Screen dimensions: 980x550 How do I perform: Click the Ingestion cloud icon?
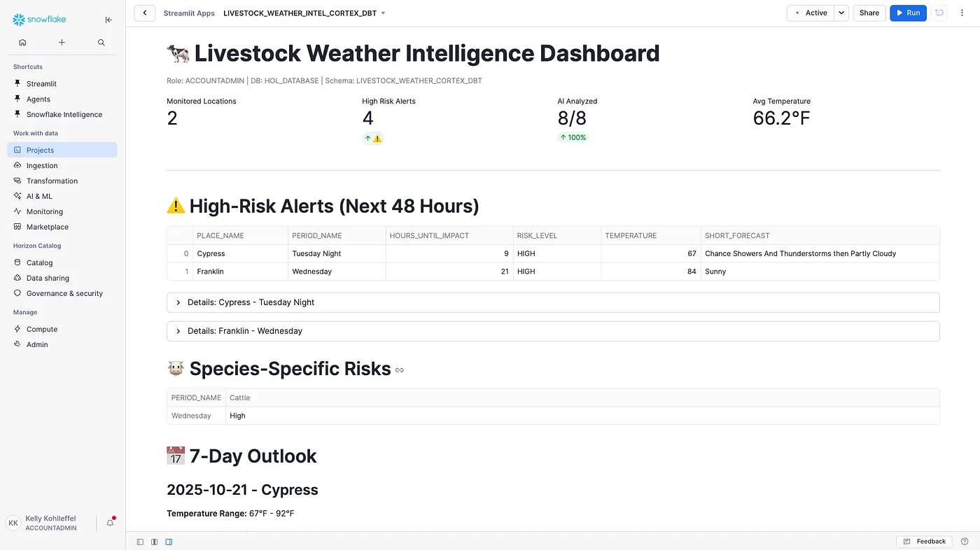18,165
